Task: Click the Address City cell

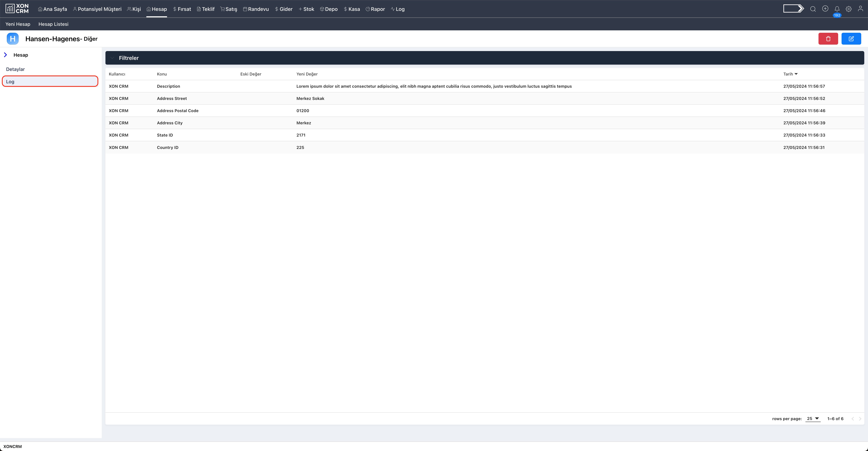Action: 170,123
